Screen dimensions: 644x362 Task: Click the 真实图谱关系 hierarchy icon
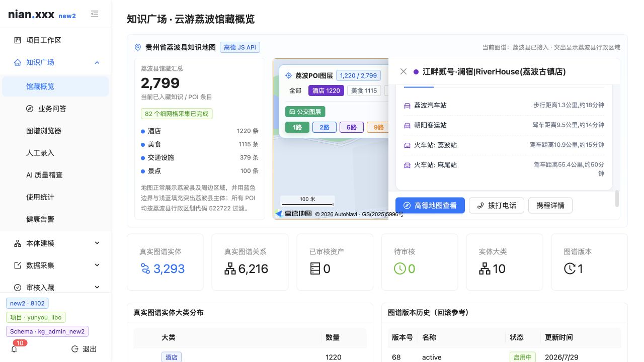pyautogui.click(x=230, y=269)
